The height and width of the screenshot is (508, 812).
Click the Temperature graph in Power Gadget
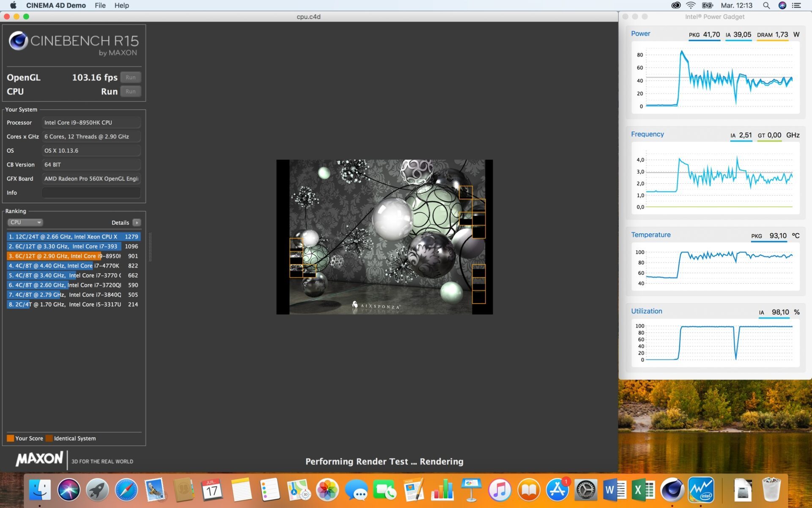tap(715, 267)
